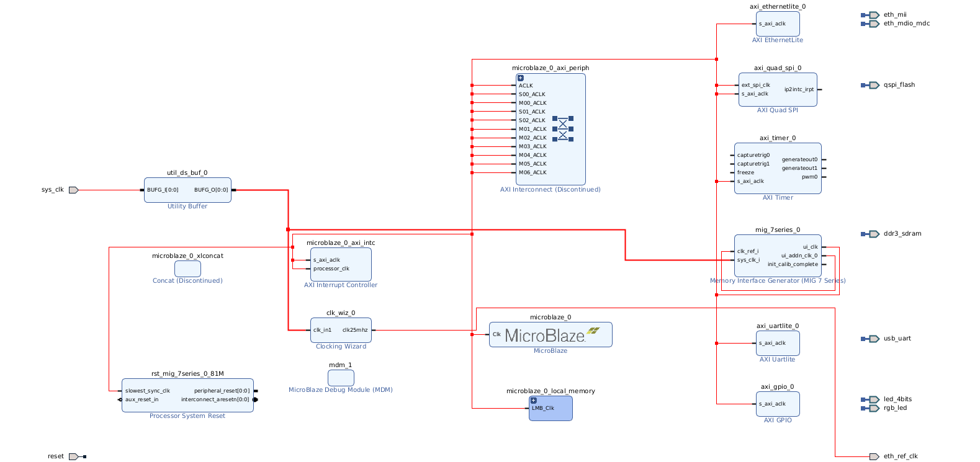Expand the microblaze_0_local_memory hierarchy plus icon
The width and height of the screenshot is (980, 462).
click(533, 401)
